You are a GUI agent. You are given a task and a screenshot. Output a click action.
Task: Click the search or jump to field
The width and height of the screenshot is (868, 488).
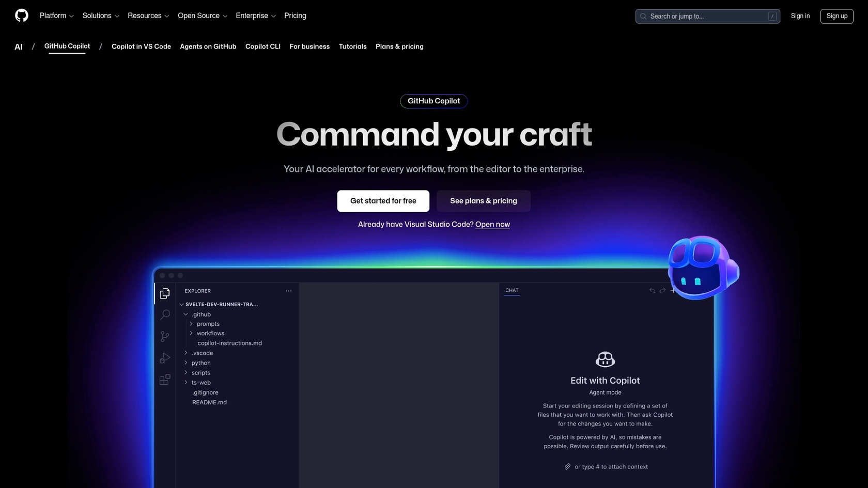pyautogui.click(x=707, y=16)
